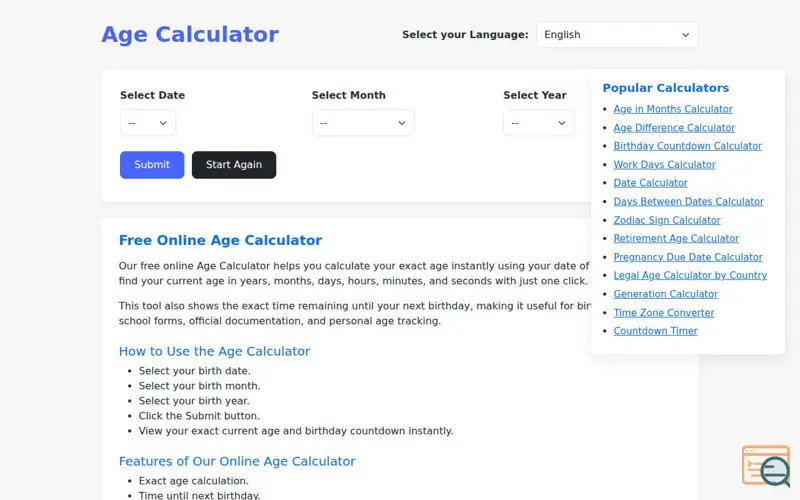The width and height of the screenshot is (800, 500).
Task: Click the 'Exact age calculation.' list item
Action: (x=193, y=481)
